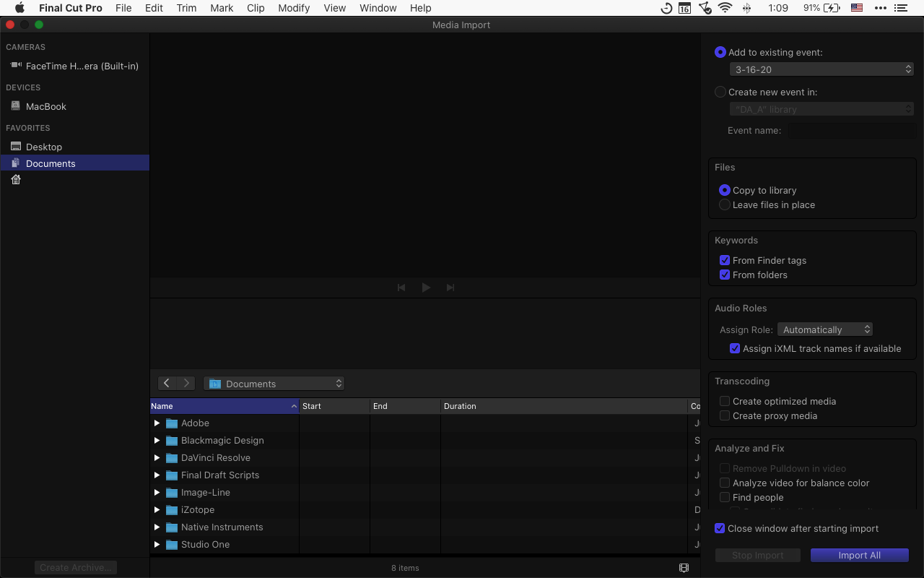
Task: Click the Documents favorite icon
Action: pos(16,163)
